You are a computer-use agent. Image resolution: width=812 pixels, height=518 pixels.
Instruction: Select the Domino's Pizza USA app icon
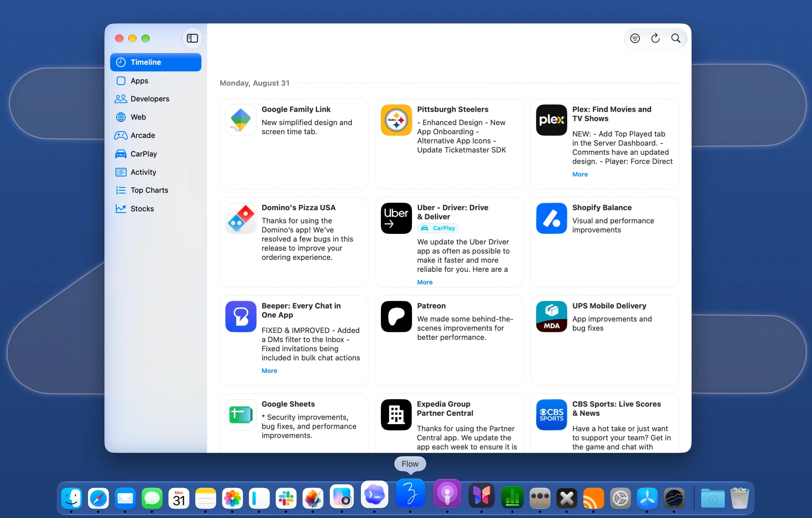point(241,218)
